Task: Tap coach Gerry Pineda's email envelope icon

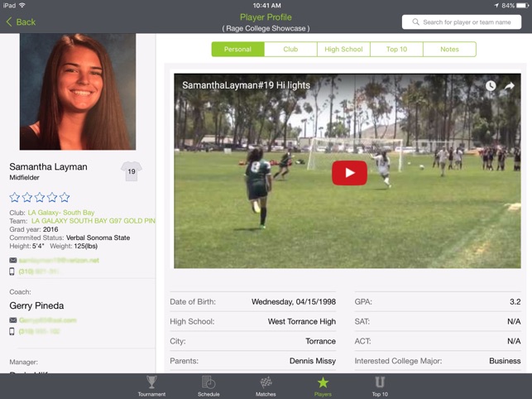Action: point(13,320)
